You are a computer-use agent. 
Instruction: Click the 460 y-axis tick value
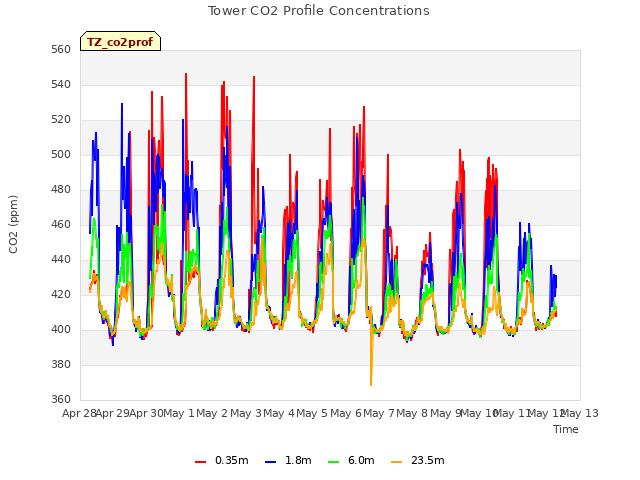[x=61, y=225]
